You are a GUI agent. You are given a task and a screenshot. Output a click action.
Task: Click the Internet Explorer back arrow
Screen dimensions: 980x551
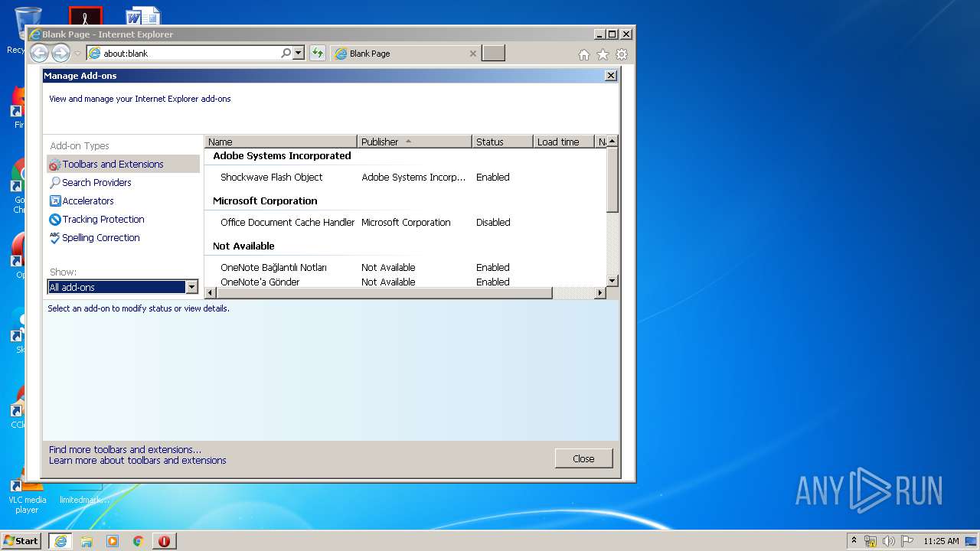pyautogui.click(x=39, y=53)
